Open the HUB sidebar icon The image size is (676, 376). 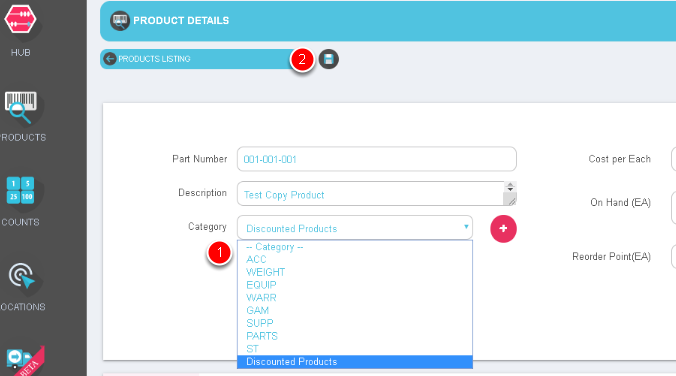(x=20, y=20)
